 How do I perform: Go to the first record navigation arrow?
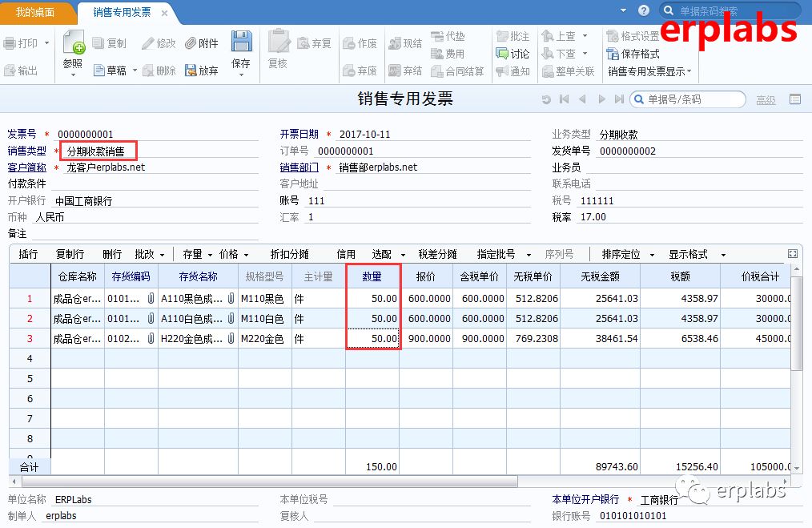[565, 99]
